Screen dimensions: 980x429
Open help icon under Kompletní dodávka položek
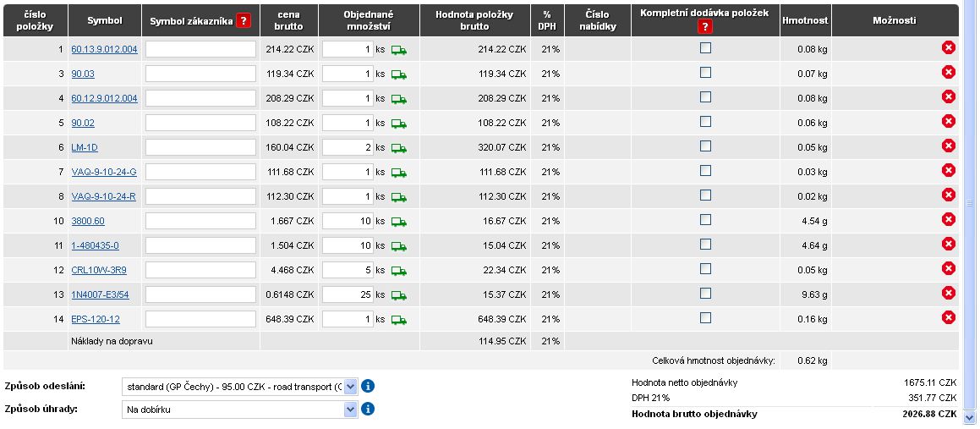tap(705, 27)
